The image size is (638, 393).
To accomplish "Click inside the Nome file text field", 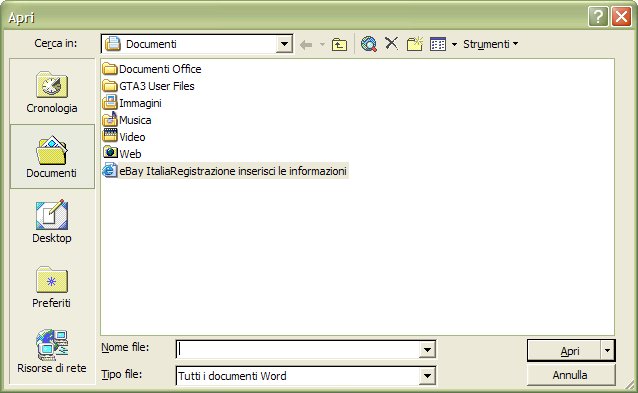I will tap(298, 349).
